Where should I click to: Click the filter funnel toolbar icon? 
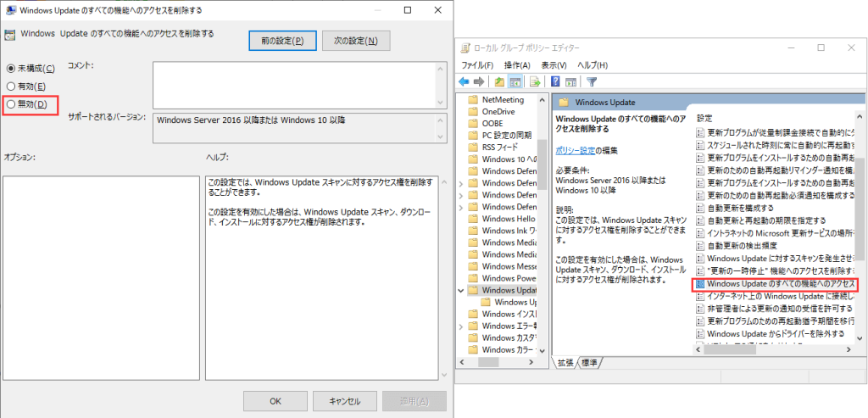point(592,82)
